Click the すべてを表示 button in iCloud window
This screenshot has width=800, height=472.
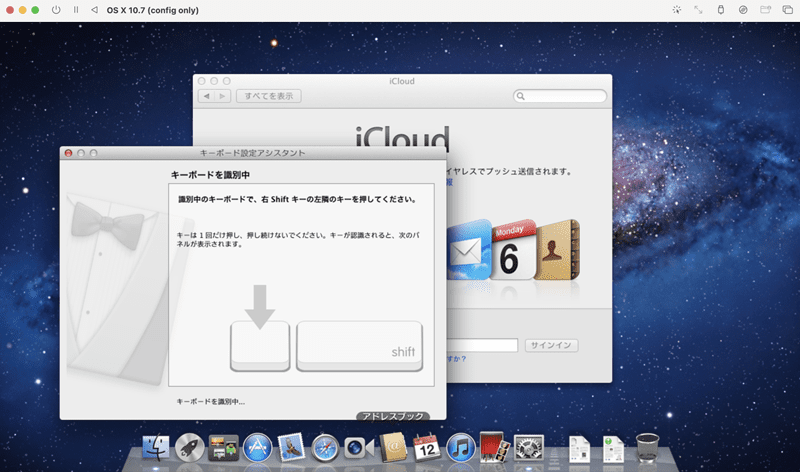pyautogui.click(x=268, y=96)
